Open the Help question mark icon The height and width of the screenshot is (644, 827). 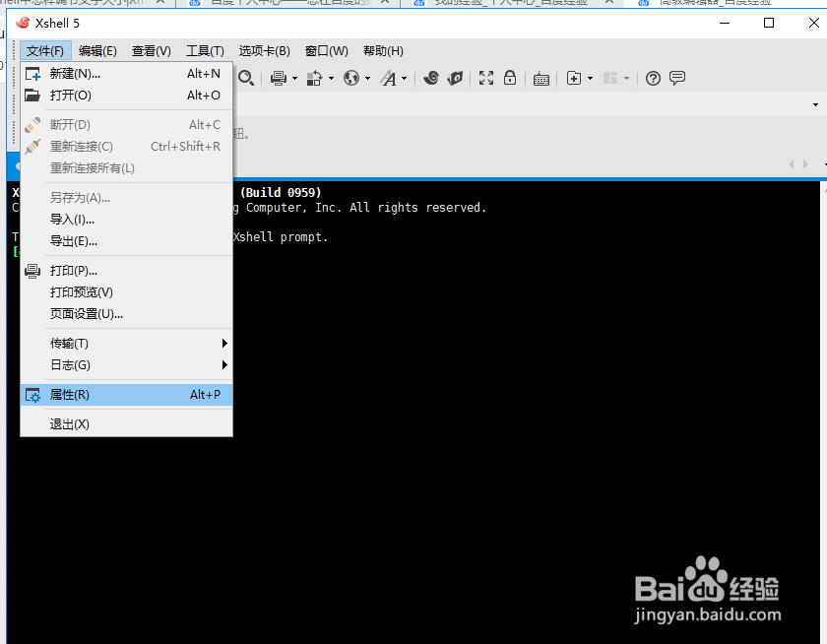pyautogui.click(x=653, y=79)
